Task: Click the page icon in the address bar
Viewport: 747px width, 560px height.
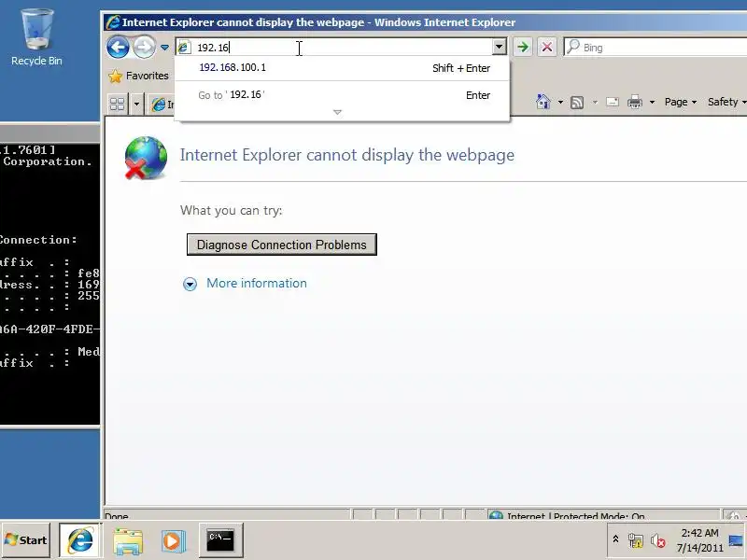Action: [x=184, y=48]
